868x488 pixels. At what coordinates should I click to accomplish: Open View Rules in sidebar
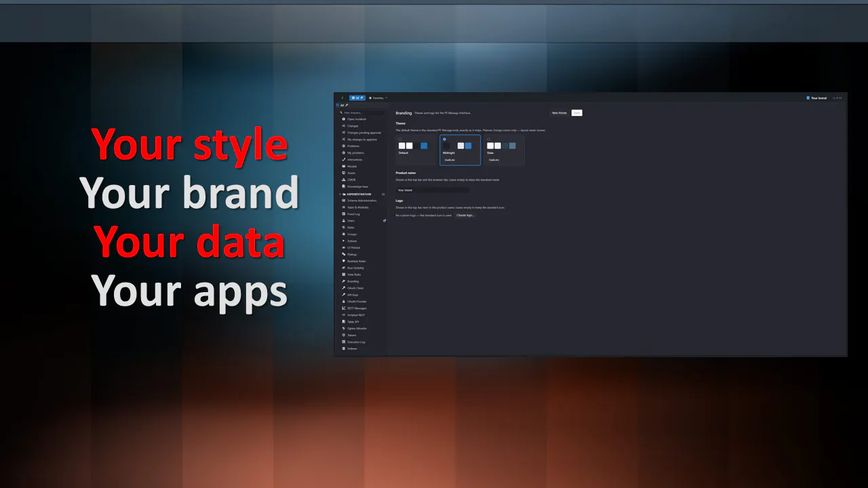[x=354, y=274]
